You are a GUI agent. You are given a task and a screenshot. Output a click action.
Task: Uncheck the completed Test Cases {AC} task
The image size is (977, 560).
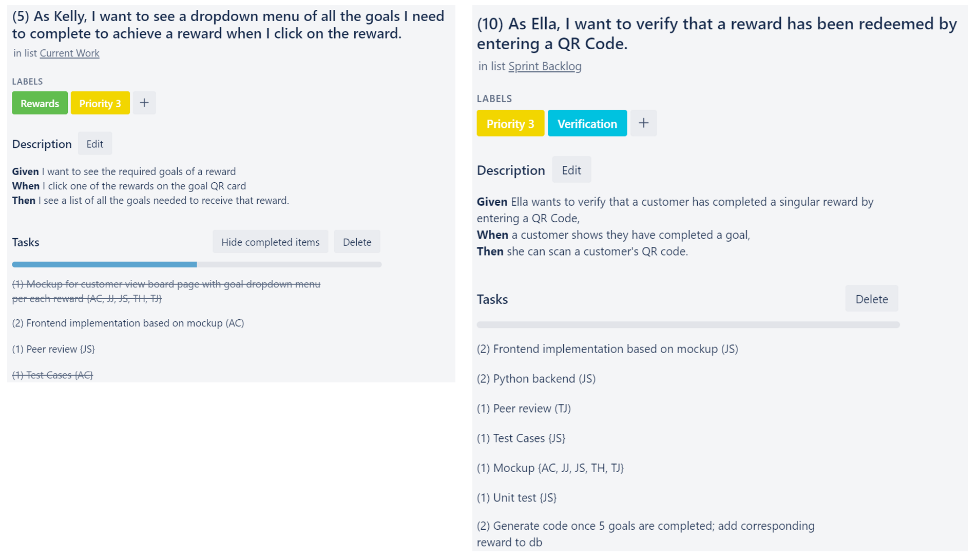point(52,375)
